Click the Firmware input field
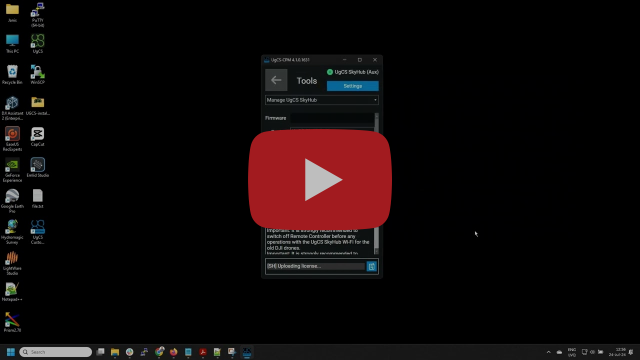Viewport: 640px width, 360px height. point(331,118)
